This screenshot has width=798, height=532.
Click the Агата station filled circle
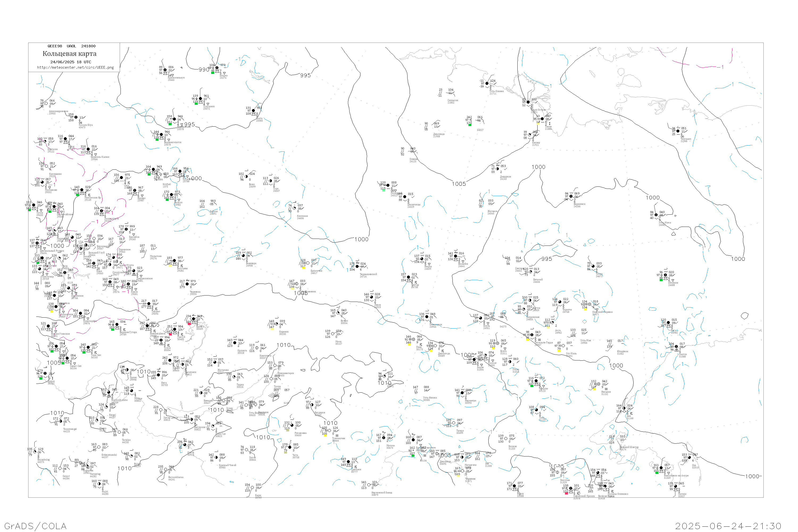coord(253,111)
